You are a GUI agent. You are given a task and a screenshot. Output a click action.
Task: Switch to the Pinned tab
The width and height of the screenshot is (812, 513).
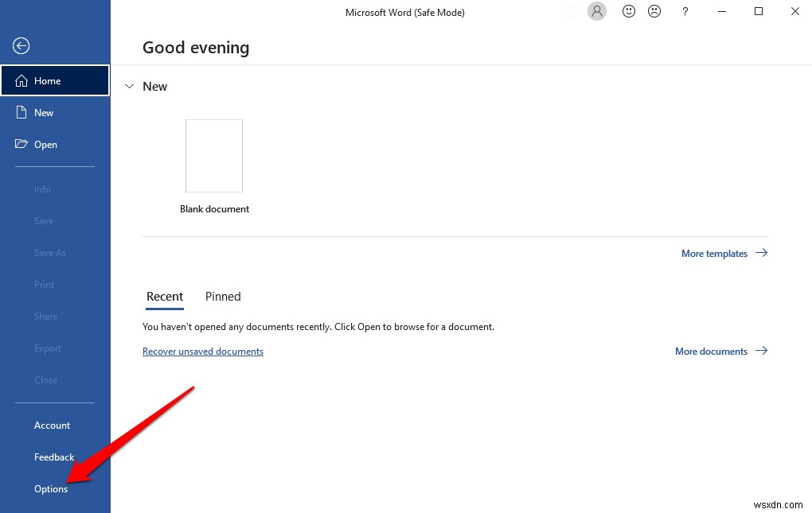222,296
